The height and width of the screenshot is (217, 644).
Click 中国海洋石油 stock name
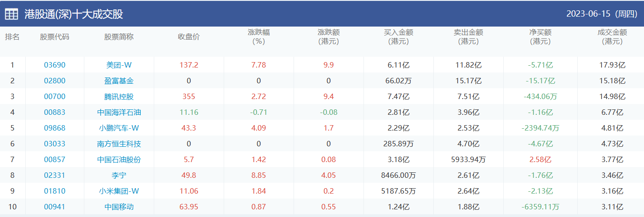coord(119,112)
